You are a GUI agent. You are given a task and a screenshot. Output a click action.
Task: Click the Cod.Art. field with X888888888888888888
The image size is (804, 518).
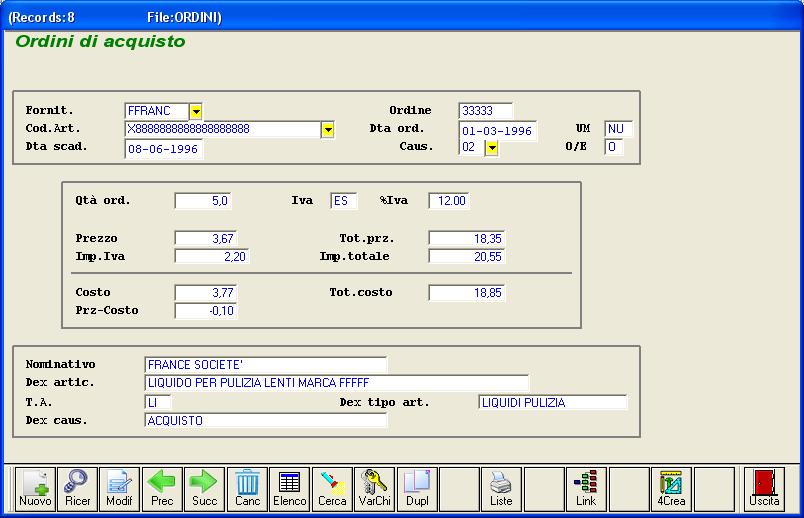(x=223, y=129)
